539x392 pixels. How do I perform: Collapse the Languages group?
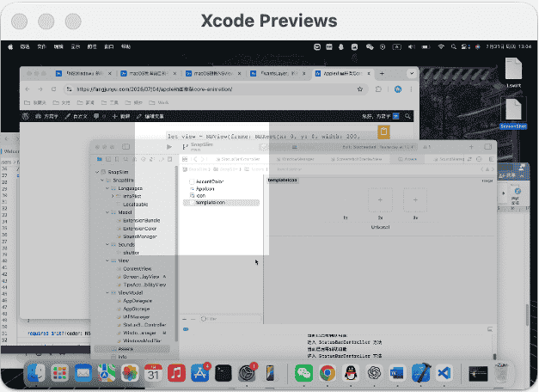tap(107, 188)
